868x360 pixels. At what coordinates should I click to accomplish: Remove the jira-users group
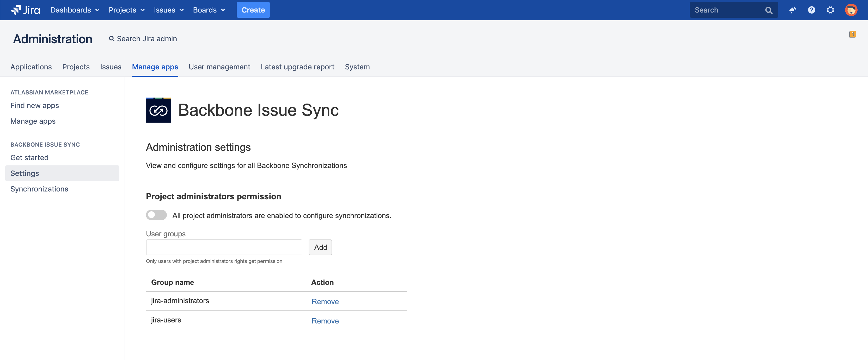pyautogui.click(x=325, y=321)
